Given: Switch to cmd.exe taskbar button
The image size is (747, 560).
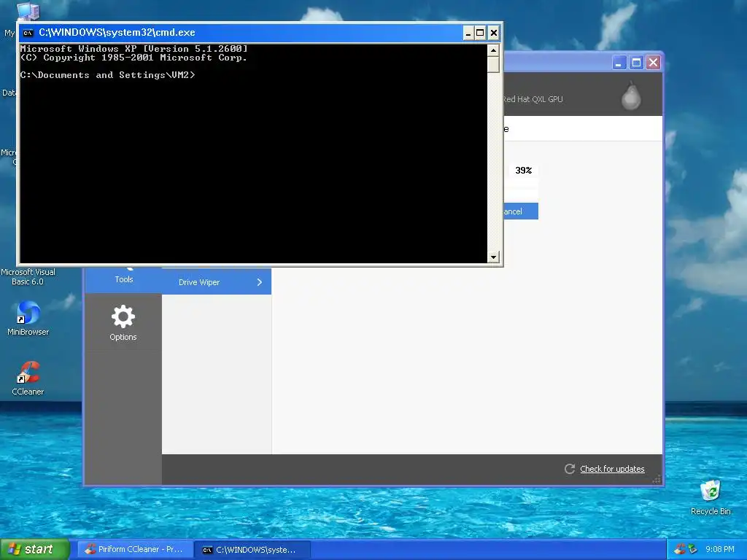Looking at the screenshot, I should (252, 550).
